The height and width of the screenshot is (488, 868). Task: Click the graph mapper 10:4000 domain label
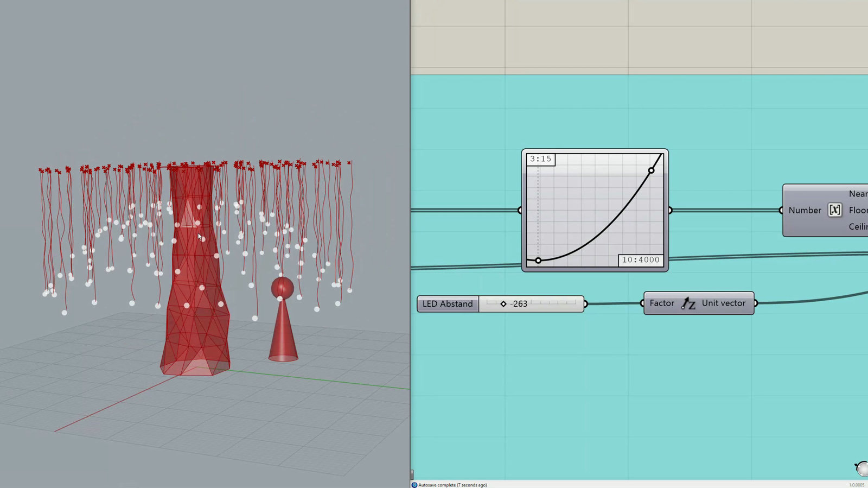tap(641, 260)
